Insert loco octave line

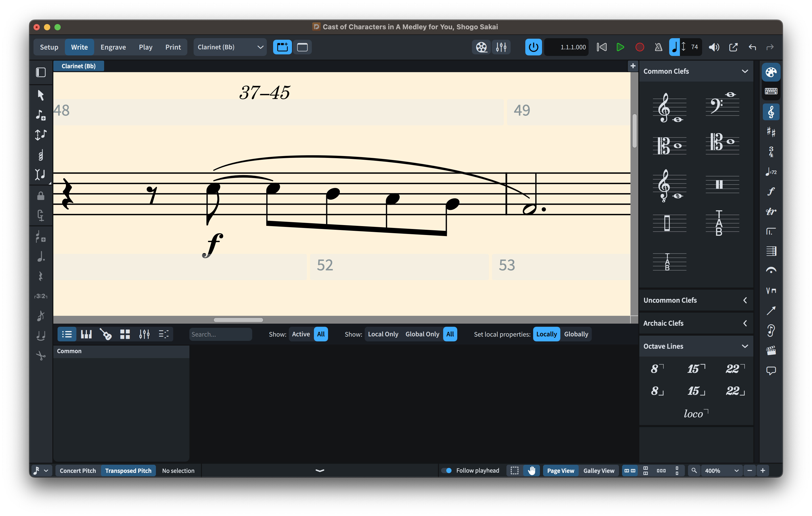coord(696,414)
